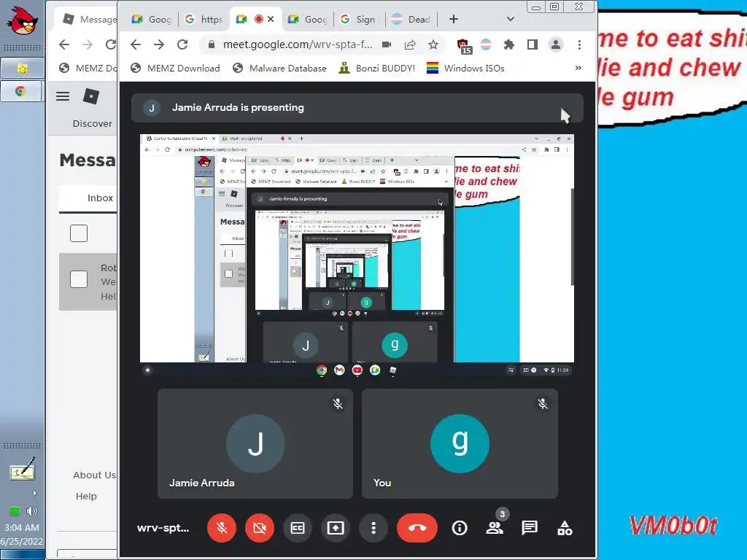Image resolution: width=747 pixels, height=560 pixels.
Task: Switch to the https Google tab
Action: click(x=204, y=19)
